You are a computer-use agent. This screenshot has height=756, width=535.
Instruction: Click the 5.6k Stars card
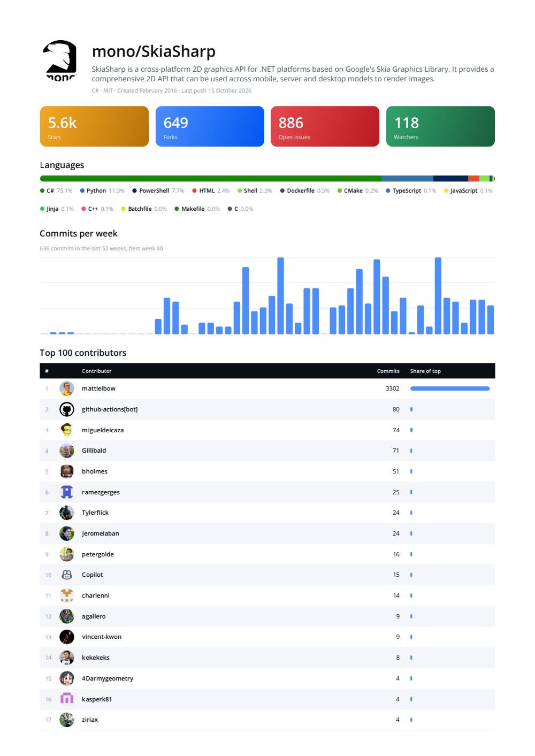tap(94, 126)
